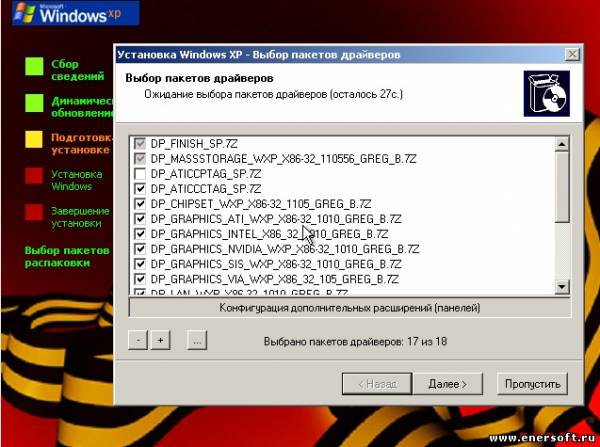This screenshot has width=600, height=447.
Task: Click the plus button to select packages
Action: point(160,340)
